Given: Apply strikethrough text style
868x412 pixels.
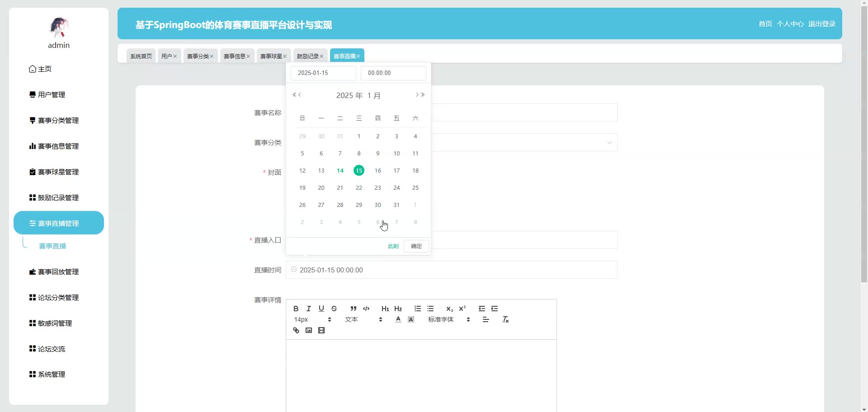Looking at the screenshot, I should [x=334, y=309].
